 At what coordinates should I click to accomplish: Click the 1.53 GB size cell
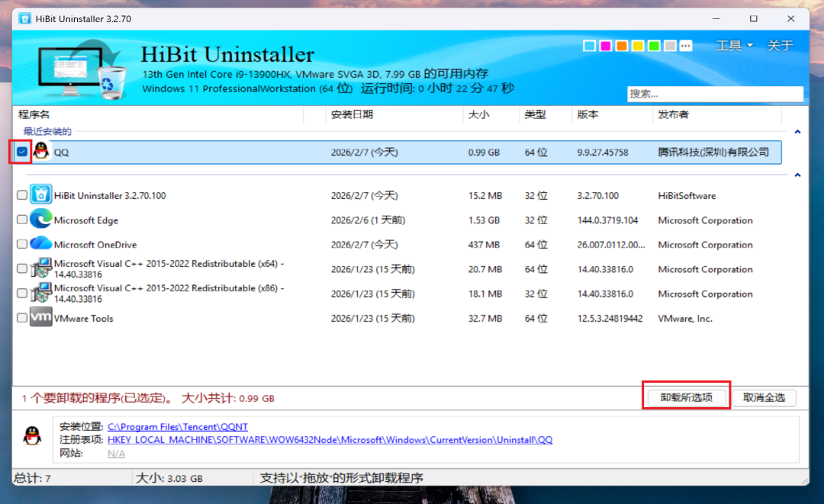click(x=484, y=220)
